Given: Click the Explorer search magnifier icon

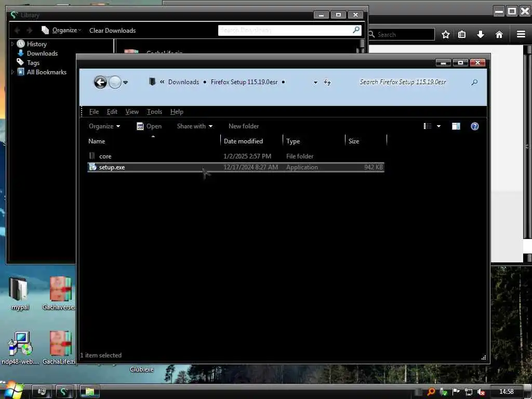Looking at the screenshot, I should 474,82.
